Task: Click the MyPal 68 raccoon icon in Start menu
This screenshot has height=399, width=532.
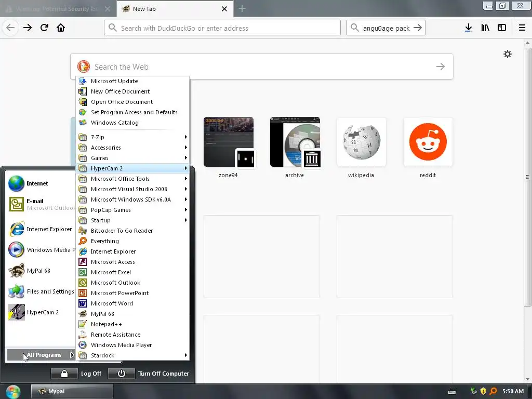Action: [16, 270]
